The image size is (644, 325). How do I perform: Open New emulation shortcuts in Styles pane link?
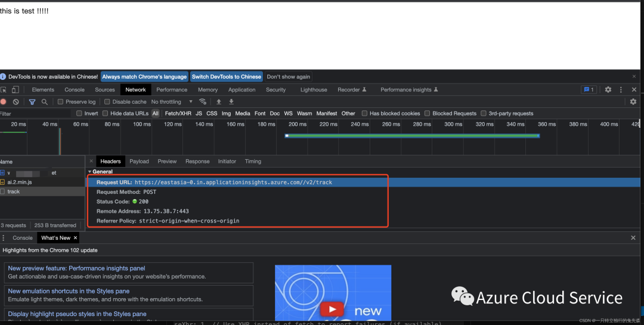[x=69, y=291]
